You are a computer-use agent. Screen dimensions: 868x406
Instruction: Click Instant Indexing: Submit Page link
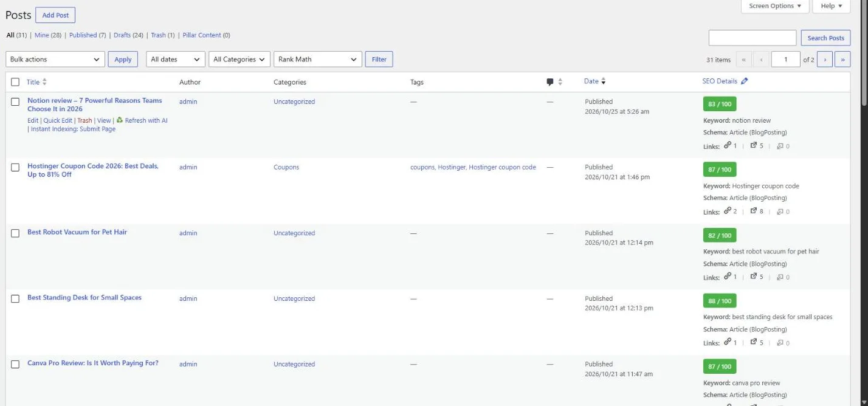coord(73,129)
